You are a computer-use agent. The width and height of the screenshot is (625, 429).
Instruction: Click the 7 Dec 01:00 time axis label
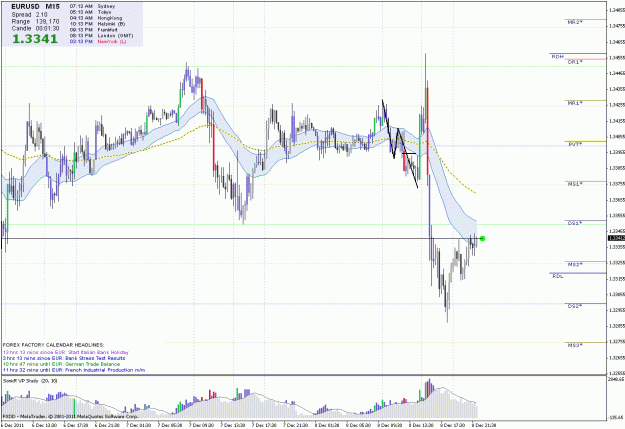click(x=139, y=425)
